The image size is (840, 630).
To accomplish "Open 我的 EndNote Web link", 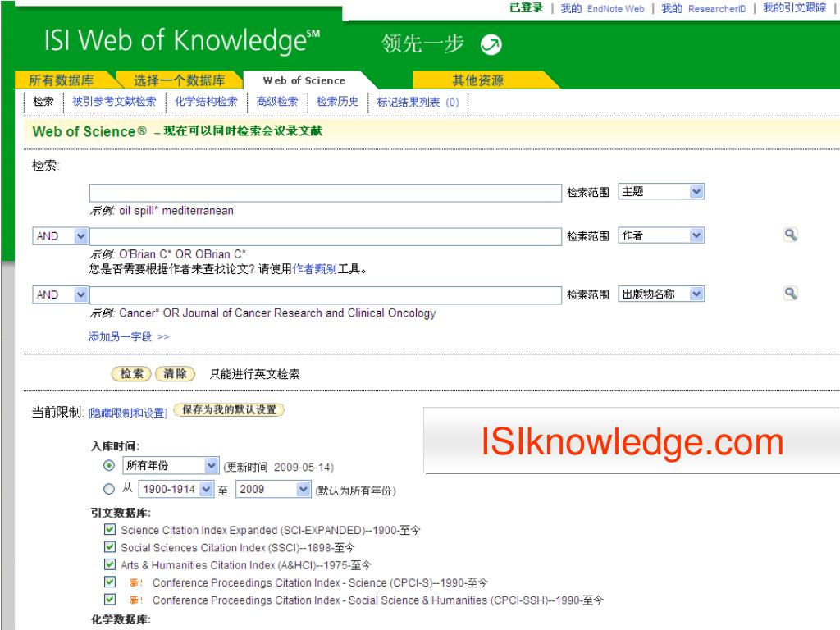I will tap(602, 8).
